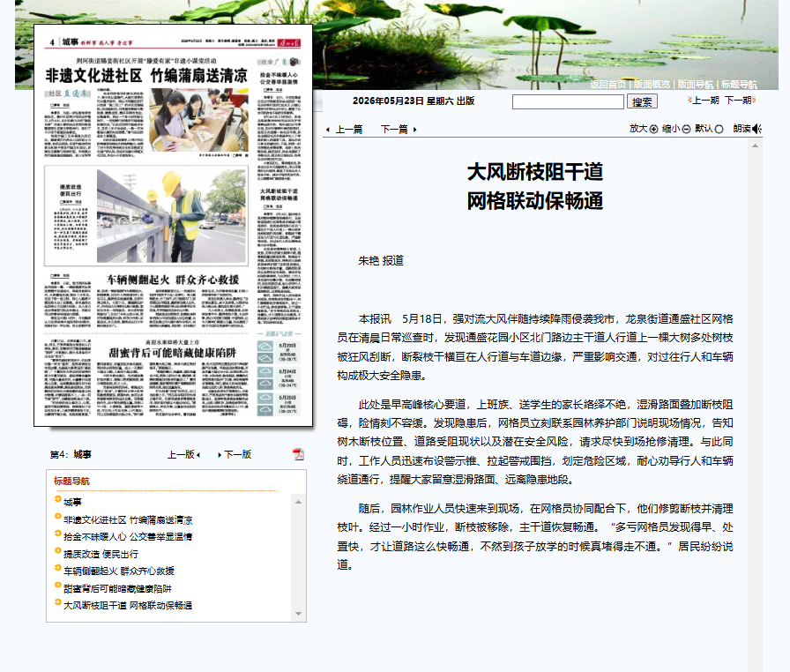The width and height of the screenshot is (790, 672).
Task: Click article pane scrollbar up arrow
Action: 755,146
